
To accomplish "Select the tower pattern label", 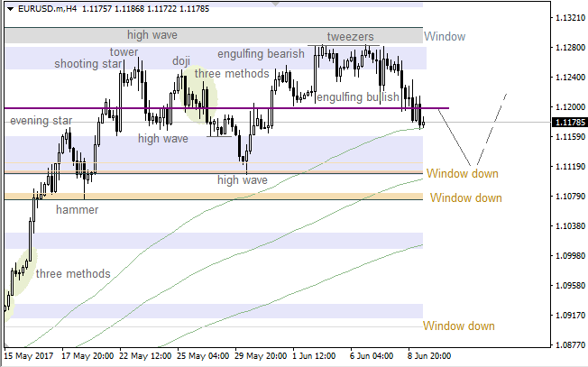I will pos(124,52).
